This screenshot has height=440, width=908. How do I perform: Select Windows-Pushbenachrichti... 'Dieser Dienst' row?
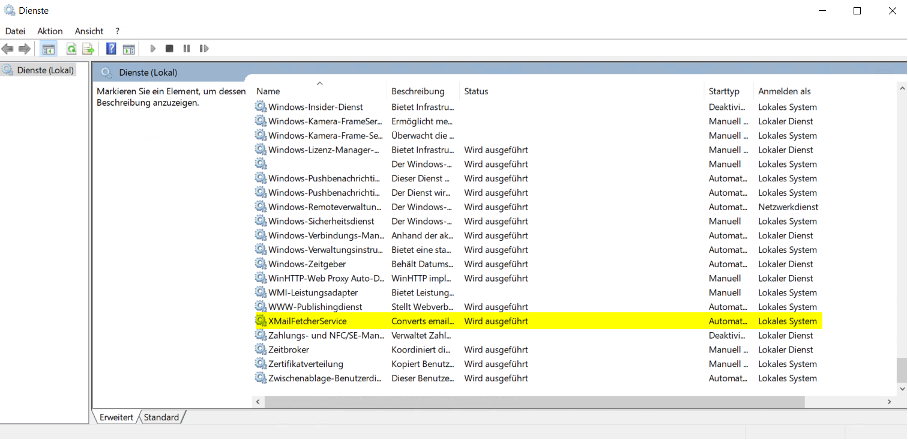[538, 178]
